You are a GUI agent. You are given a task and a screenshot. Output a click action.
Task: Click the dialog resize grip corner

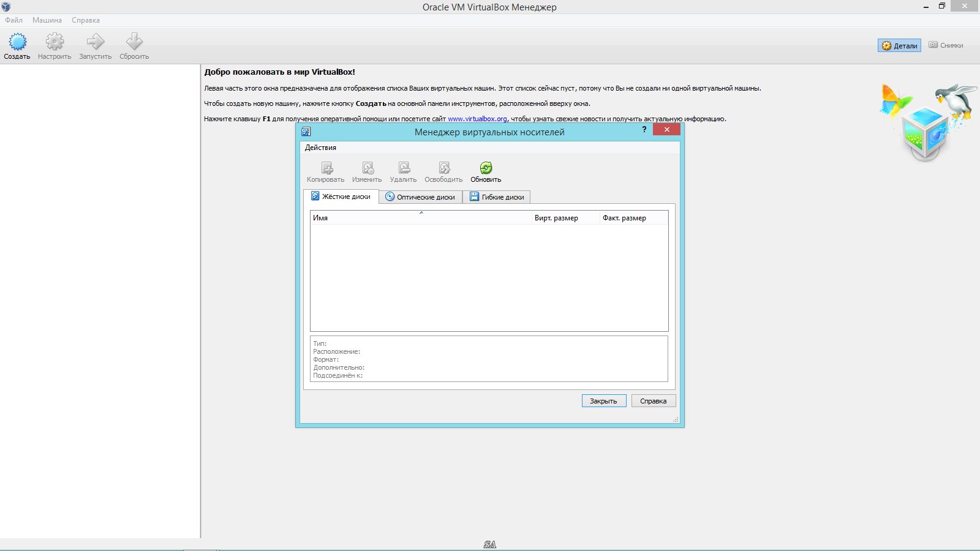(x=676, y=419)
